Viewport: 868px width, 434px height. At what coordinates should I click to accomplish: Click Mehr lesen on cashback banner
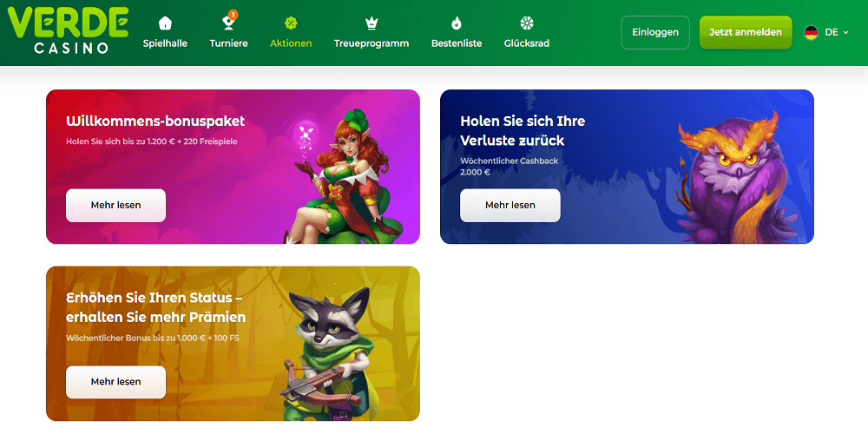tap(510, 206)
